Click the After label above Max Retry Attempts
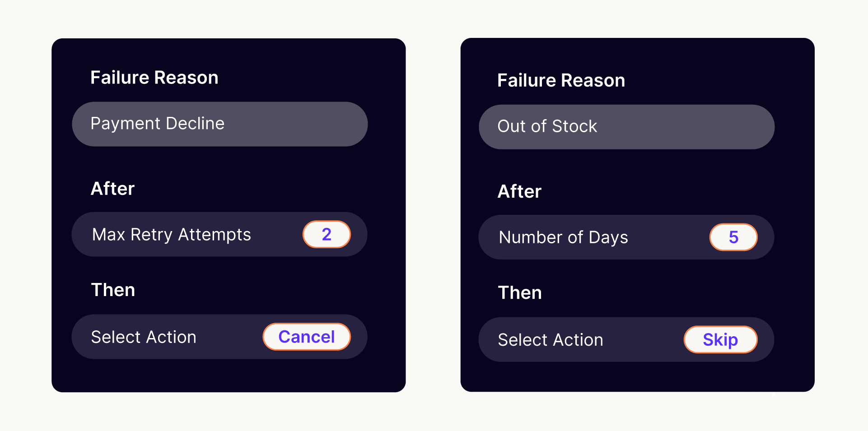 [113, 189]
